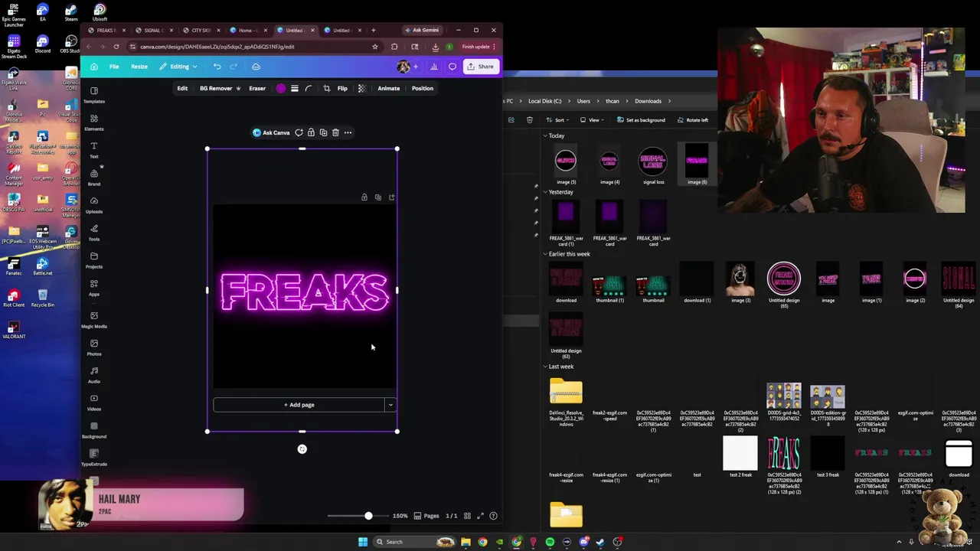Image resolution: width=980 pixels, height=551 pixels.
Task: Rotate the element with the rotate handle
Action: pos(302,449)
